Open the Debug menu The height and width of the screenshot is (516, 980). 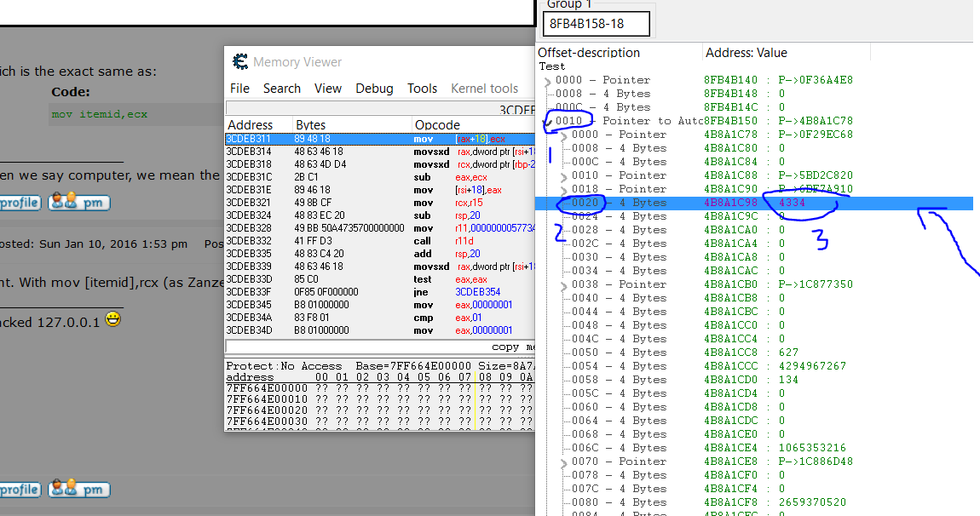pos(374,89)
